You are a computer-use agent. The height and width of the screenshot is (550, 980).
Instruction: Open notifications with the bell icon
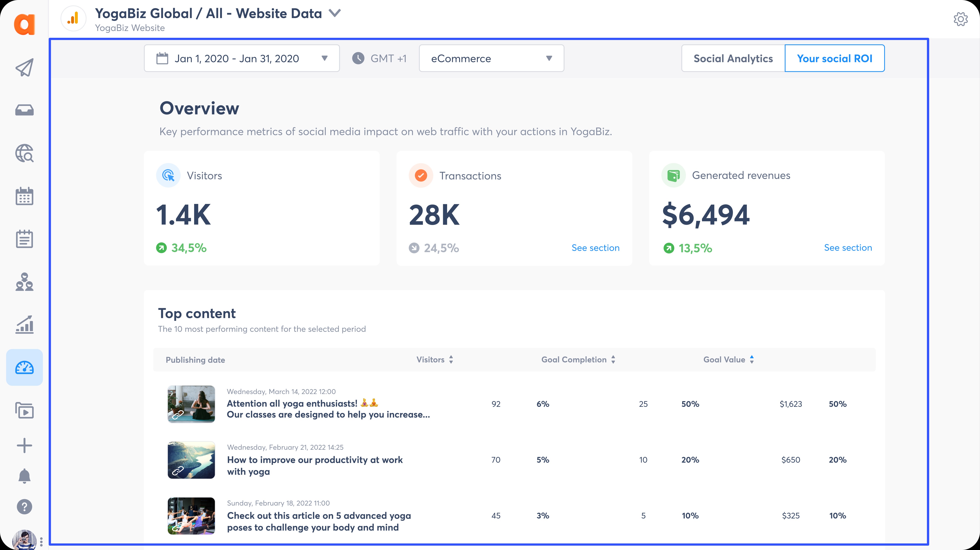(x=24, y=476)
